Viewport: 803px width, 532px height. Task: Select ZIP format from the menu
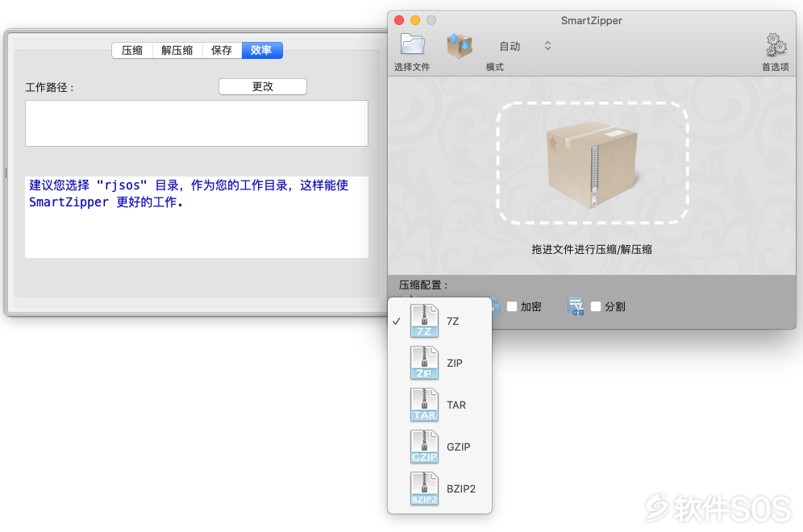click(440, 363)
